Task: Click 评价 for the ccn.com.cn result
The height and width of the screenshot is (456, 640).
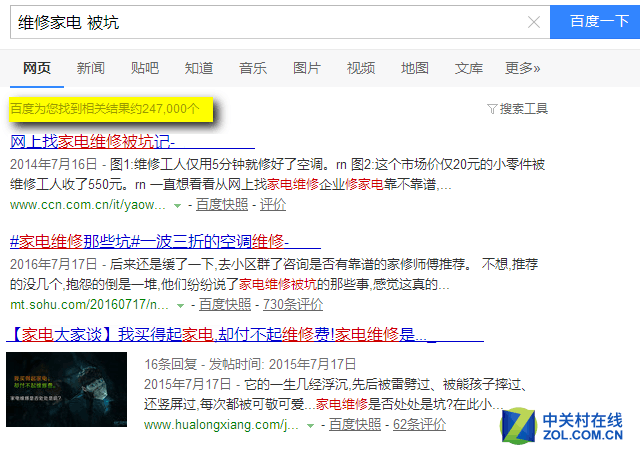Action: (x=273, y=205)
